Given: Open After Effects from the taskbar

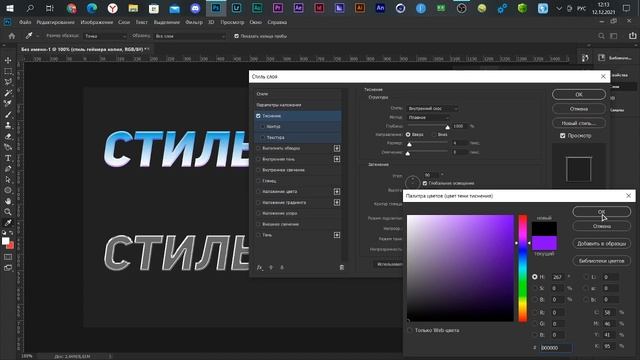Looking at the screenshot, I should tap(298, 8).
